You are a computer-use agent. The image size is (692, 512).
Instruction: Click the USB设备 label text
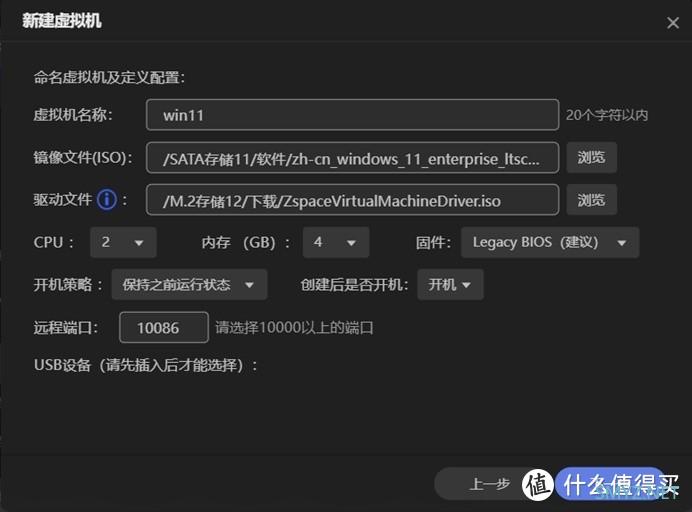click(146, 365)
